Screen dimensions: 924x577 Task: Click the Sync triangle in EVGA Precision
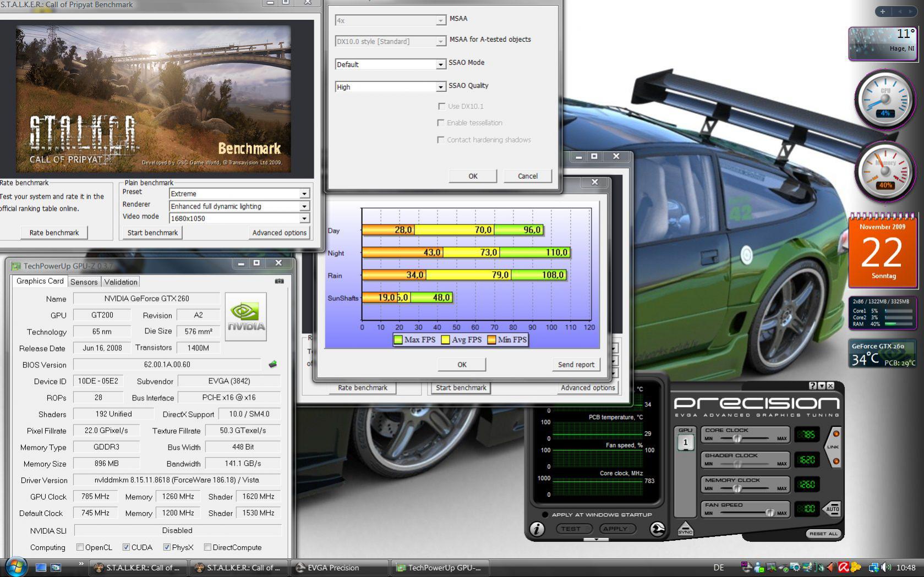point(685,529)
